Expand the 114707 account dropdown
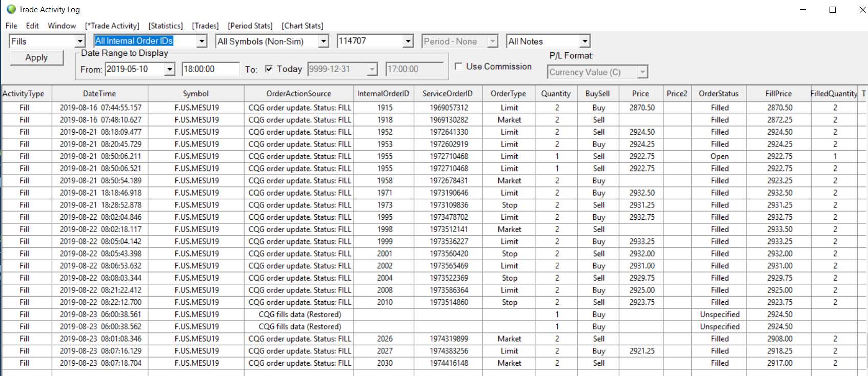Screen dimensions: 868x376 [408, 41]
